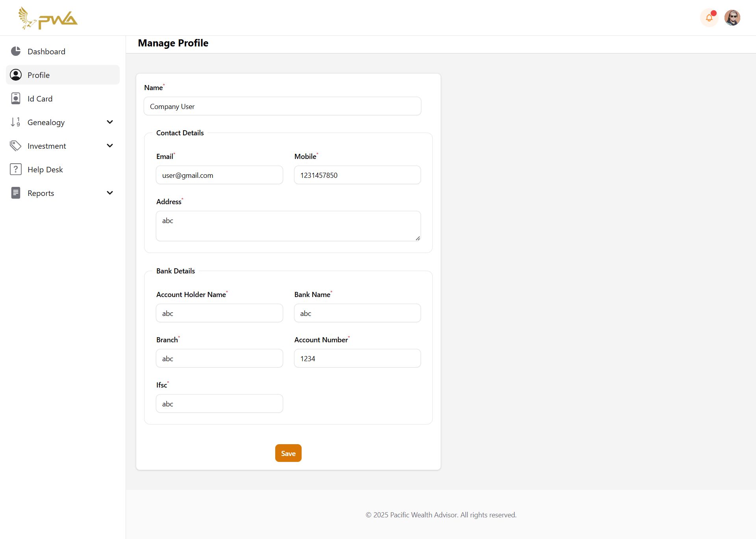Click the PWA eagle logo
Screen dimensions: 756x539
point(48,18)
